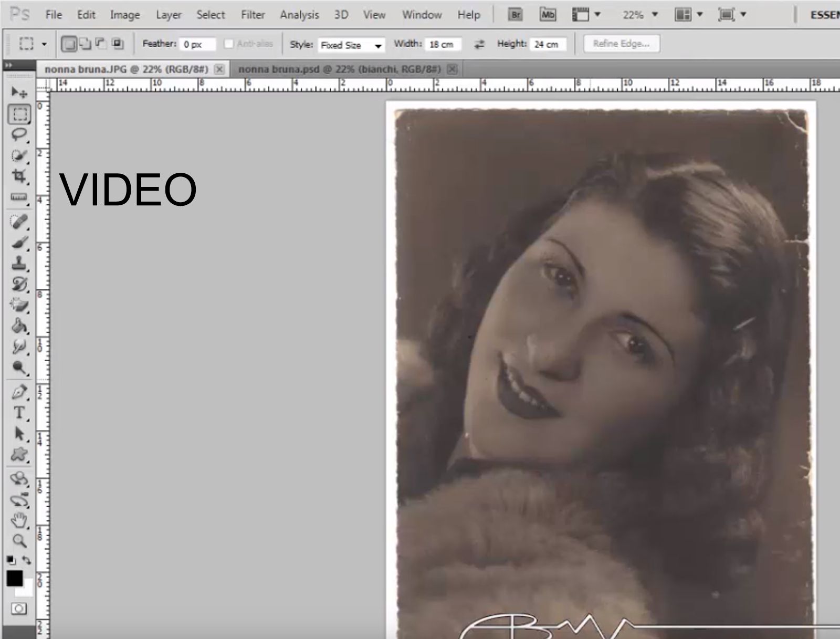Open the Layer menu
Image resolution: width=840 pixels, height=639 pixels.
point(169,15)
